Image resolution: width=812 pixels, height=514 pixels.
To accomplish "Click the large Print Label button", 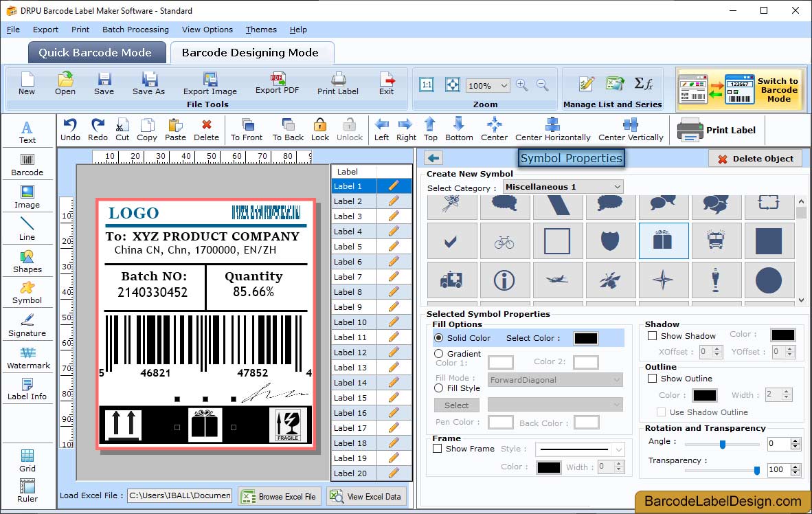I will pyautogui.click(x=717, y=130).
